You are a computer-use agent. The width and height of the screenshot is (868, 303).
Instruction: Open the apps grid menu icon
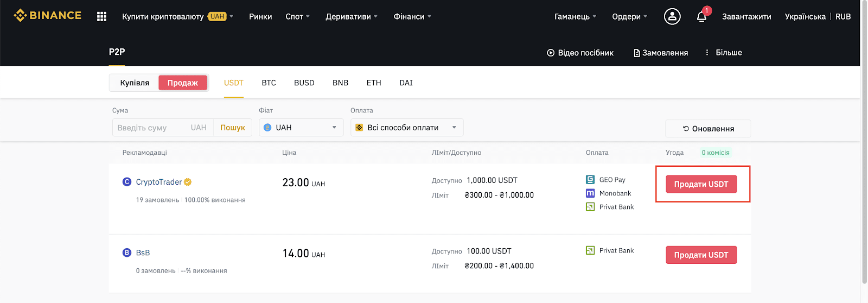coord(101,17)
